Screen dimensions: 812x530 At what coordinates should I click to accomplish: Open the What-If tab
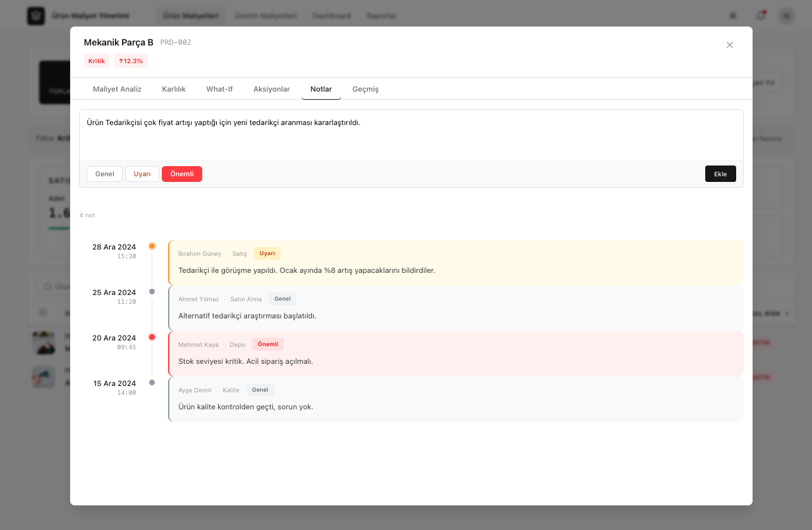click(219, 89)
